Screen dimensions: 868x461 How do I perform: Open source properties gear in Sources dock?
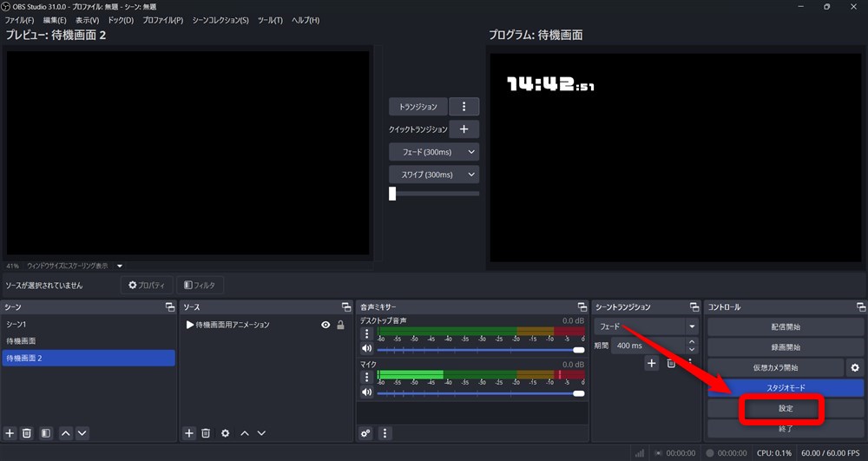(225, 432)
